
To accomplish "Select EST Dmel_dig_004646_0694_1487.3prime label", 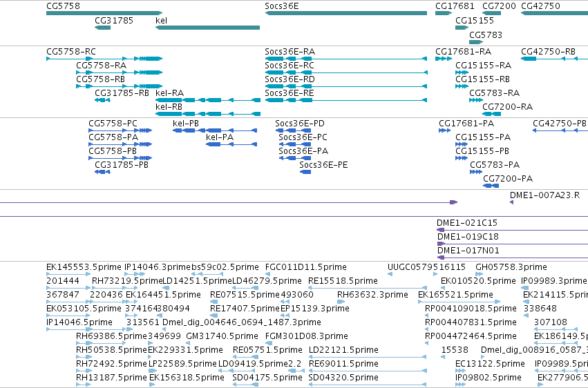I will click(242, 323).
